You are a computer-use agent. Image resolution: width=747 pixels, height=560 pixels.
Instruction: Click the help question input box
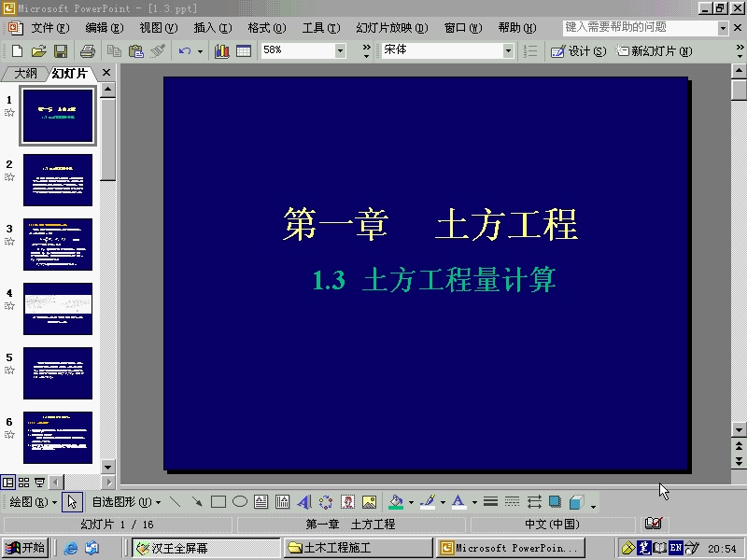(x=640, y=28)
